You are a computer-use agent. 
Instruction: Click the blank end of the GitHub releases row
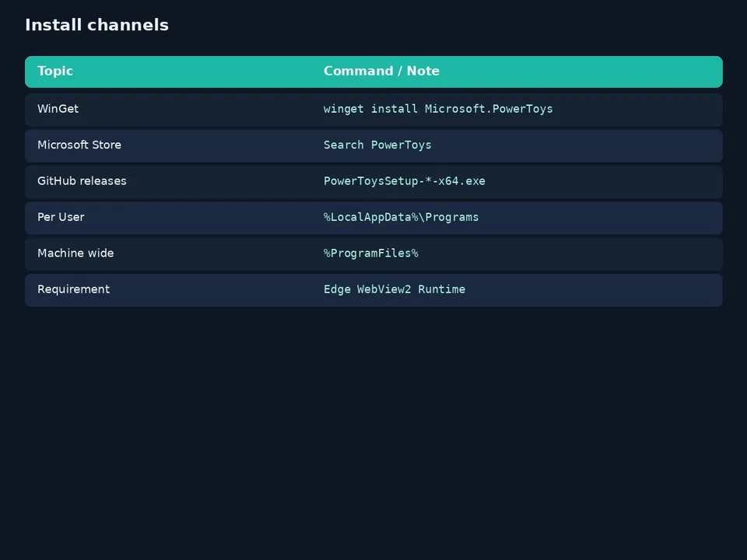pos(604,182)
